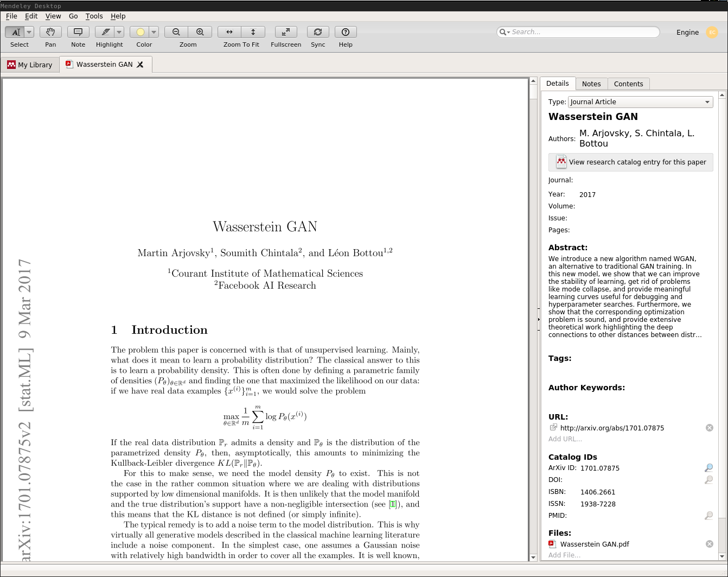Open the Edit menu
This screenshot has height=577, width=728.
coord(31,16)
